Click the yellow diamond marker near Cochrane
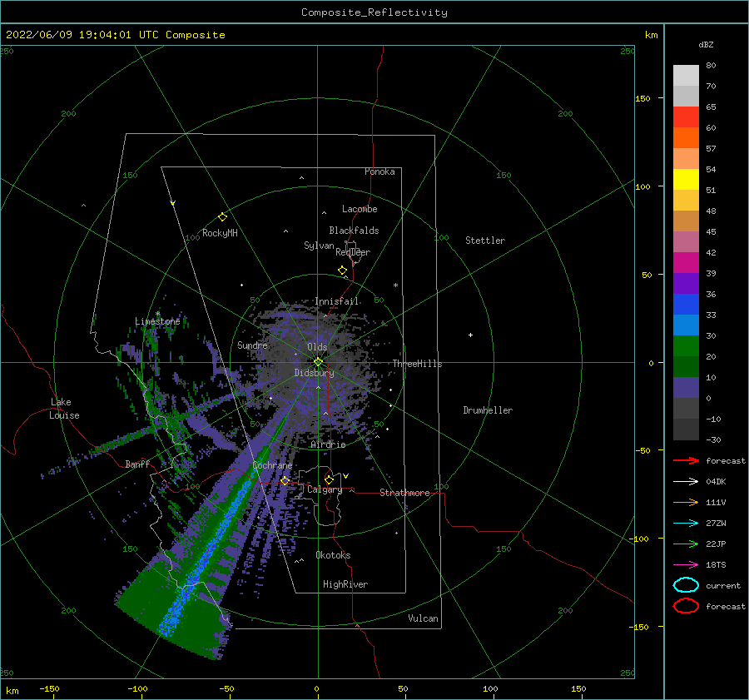The image size is (749, 700). pos(285,480)
